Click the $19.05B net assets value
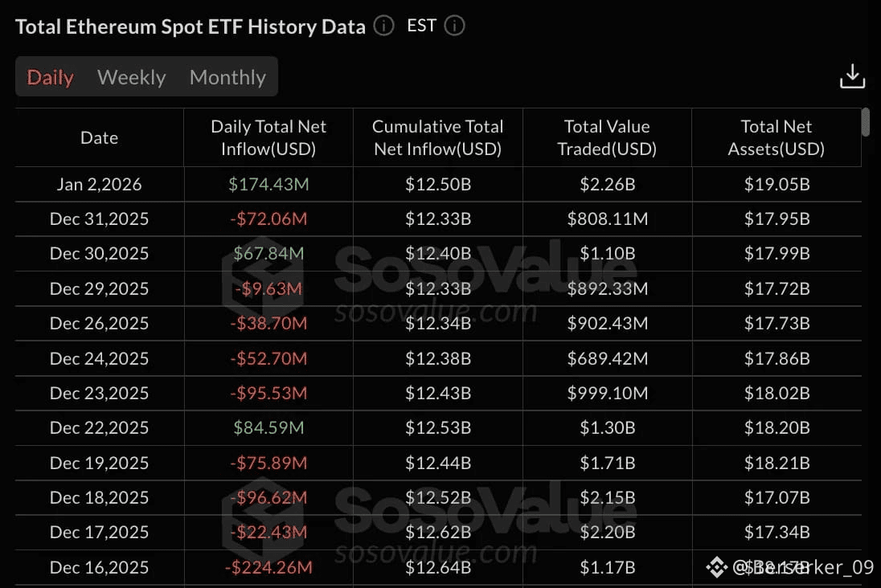Screen dimensions: 881x588 777,185
